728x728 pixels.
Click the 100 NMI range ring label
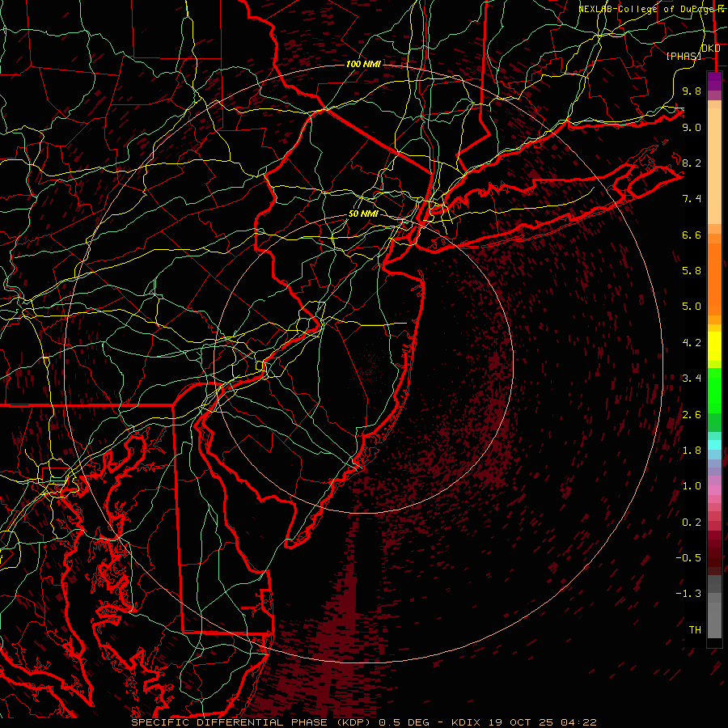(x=363, y=64)
